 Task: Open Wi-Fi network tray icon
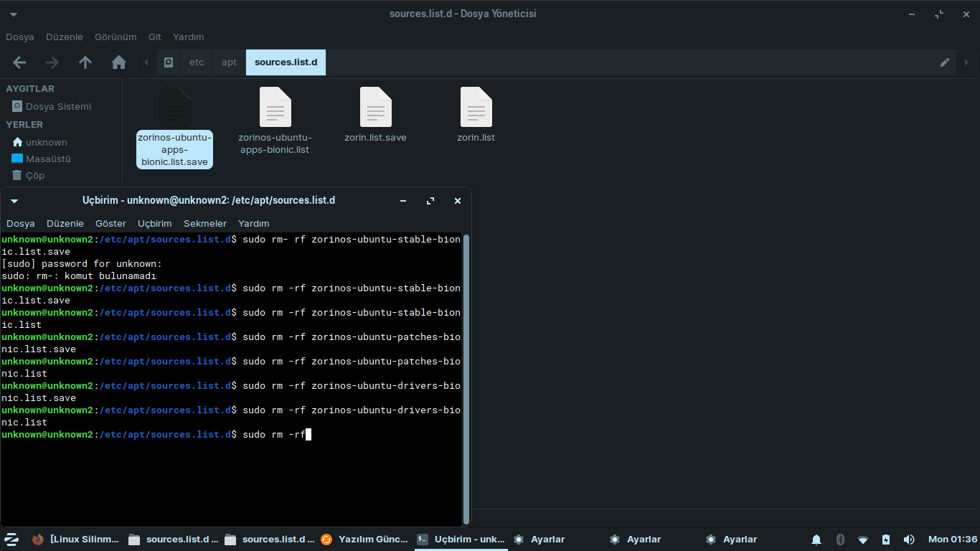point(863,539)
